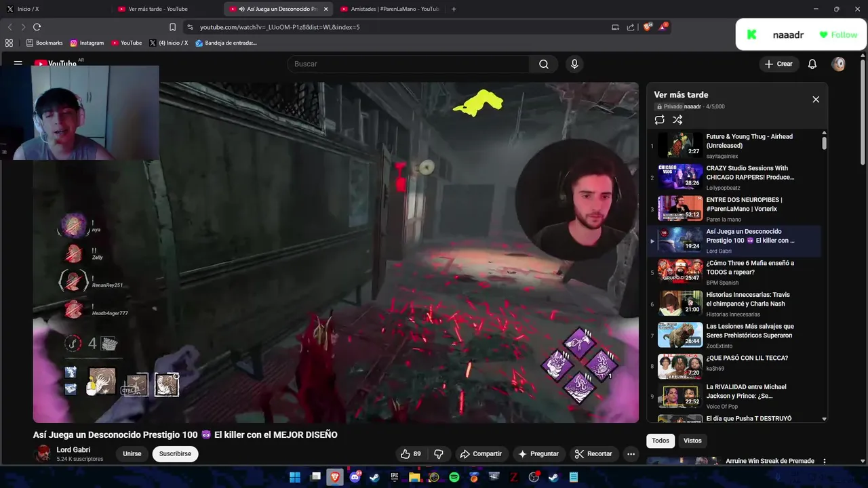Click the share page icon in the address bar
This screenshot has width=868, height=488.
[x=631, y=27]
